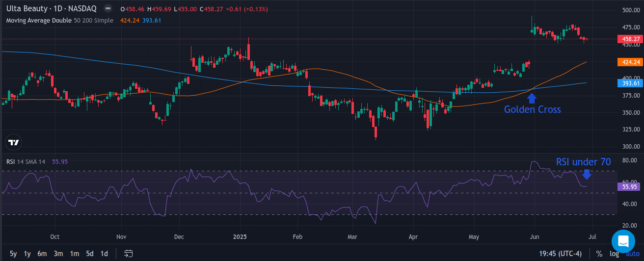Screen dimensions: 644x261
Task: Select the 1y time range
Action: click(x=27, y=254)
